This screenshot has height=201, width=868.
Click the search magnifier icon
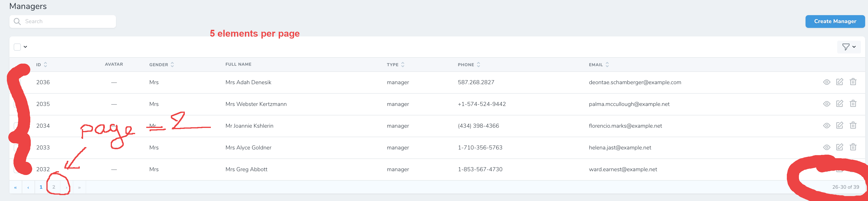[17, 22]
